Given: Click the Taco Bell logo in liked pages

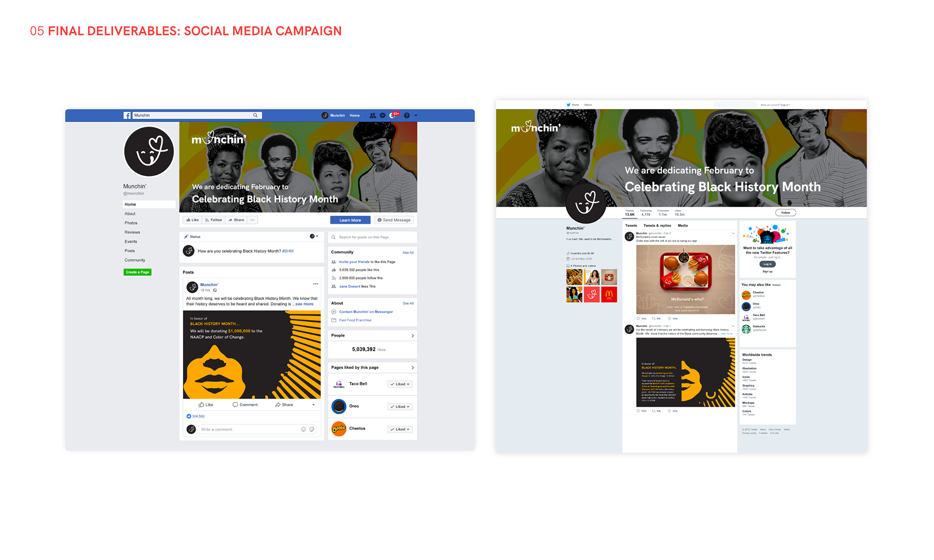Looking at the screenshot, I should tap(339, 384).
